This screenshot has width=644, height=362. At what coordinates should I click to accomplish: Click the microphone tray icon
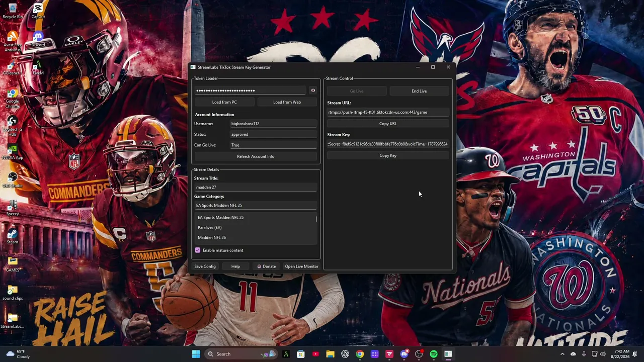[584, 354]
